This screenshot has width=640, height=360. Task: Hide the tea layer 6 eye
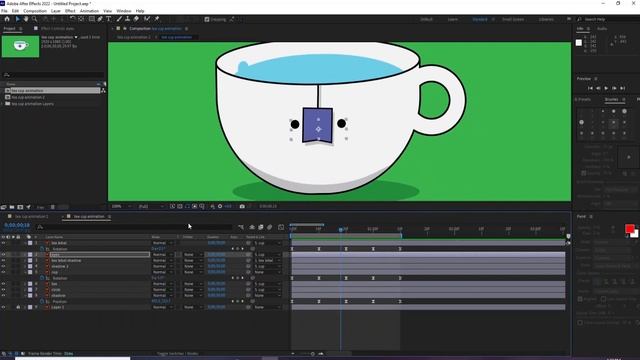click(3, 284)
